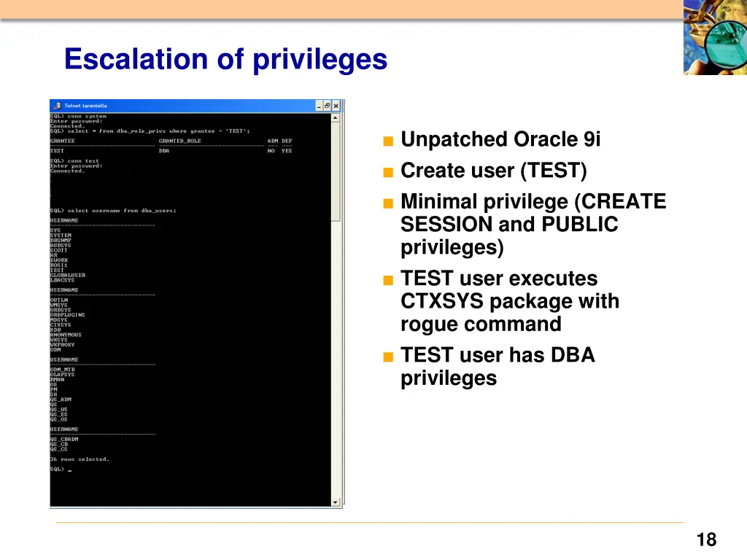Click the conn test command line
The height and width of the screenshot is (560, 747).
(75, 161)
